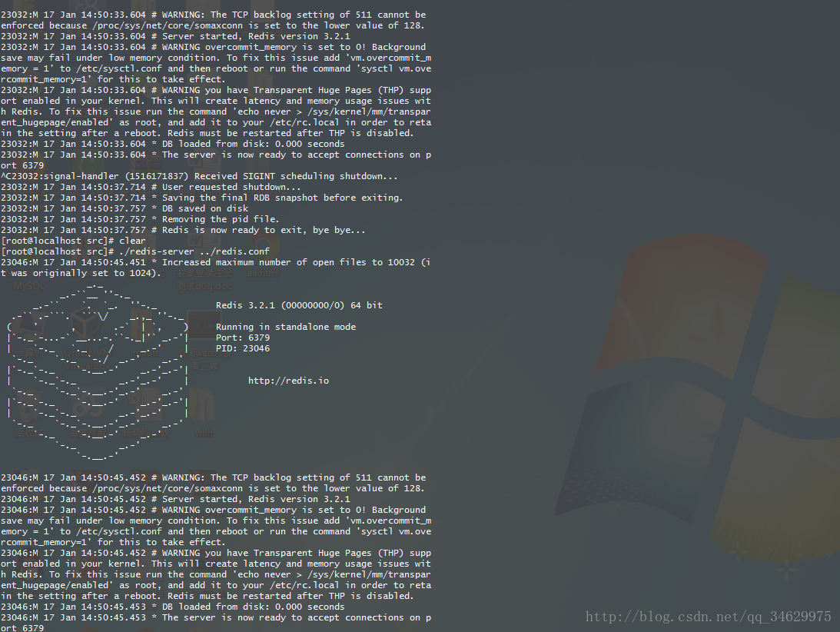Screen dimensions: 840x632
Task: Click the 'DB saved on disk' log line
Action: click(125, 208)
